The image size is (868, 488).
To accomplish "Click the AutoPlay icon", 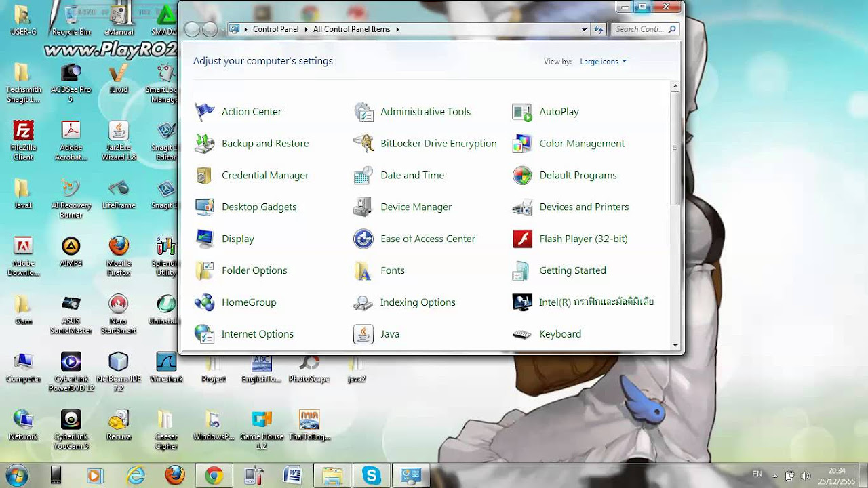I will [x=522, y=112].
